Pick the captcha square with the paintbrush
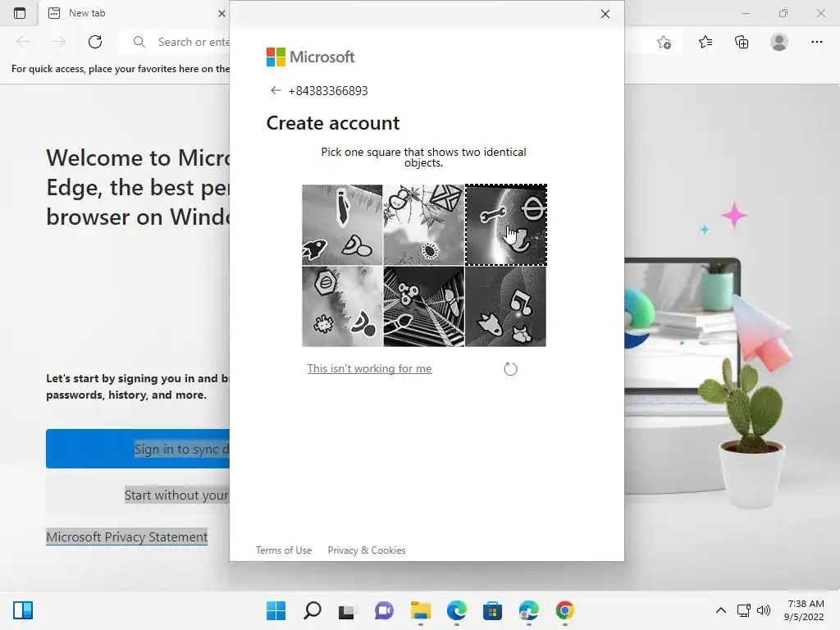This screenshot has width=840, height=630. tap(424, 307)
